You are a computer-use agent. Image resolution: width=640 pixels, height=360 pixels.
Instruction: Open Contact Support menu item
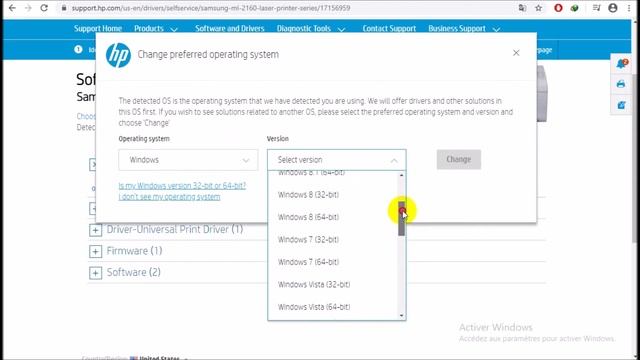pos(389,29)
